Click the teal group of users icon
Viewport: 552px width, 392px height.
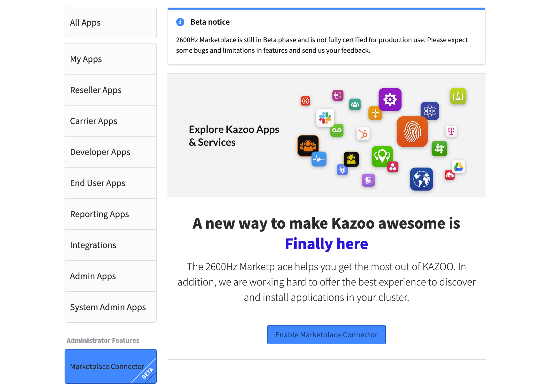click(x=355, y=104)
